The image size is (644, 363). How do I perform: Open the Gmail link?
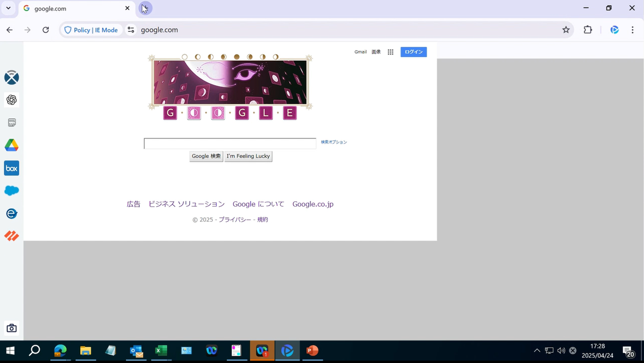point(360,52)
